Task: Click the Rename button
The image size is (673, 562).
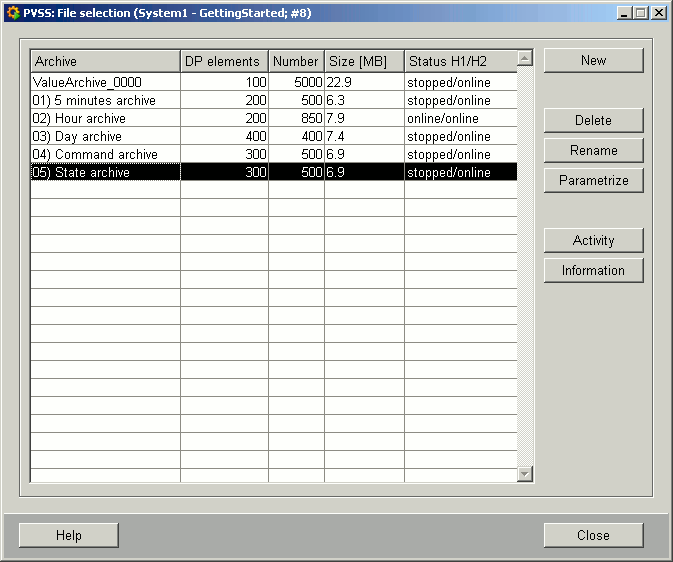Action: click(x=593, y=151)
